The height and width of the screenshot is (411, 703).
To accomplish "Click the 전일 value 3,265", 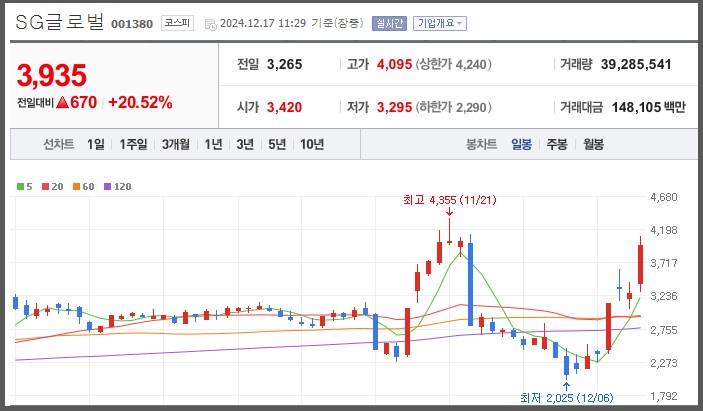I will point(284,64).
